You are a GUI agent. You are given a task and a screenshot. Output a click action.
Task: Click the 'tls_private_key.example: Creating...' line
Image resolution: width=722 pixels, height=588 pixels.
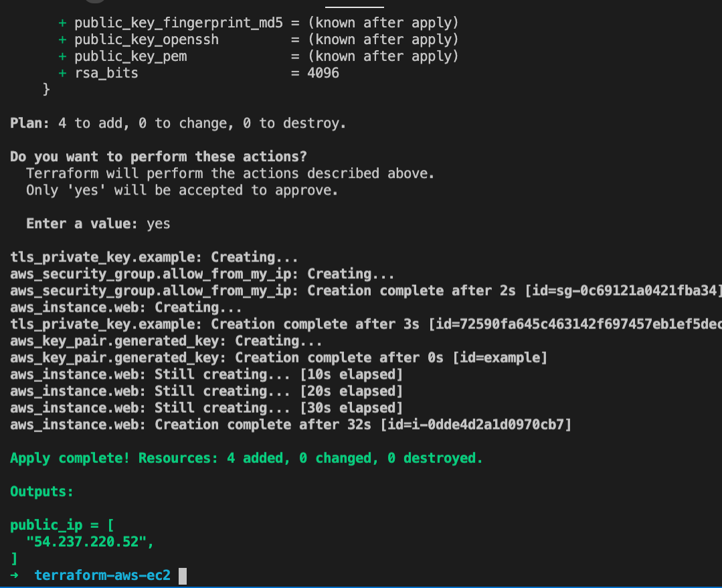(154, 258)
